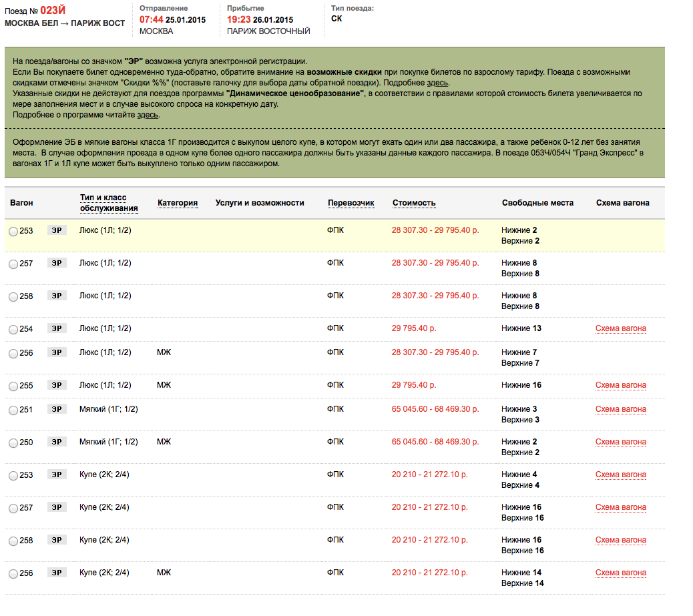Click the ЭР badge for Купе wagon 258
Image resolution: width=693 pixels, height=616 pixels.
[x=57, y=540]
